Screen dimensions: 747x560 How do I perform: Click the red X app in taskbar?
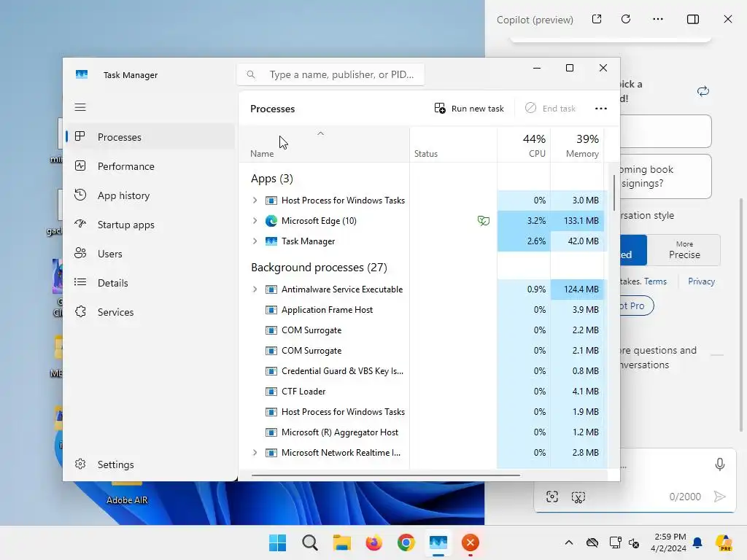coord(471,542)
